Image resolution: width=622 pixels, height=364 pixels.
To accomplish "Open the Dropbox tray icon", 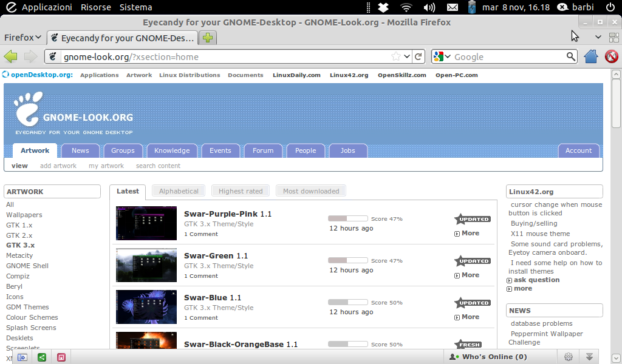I will pyautogui.click(x=383, y=7).
